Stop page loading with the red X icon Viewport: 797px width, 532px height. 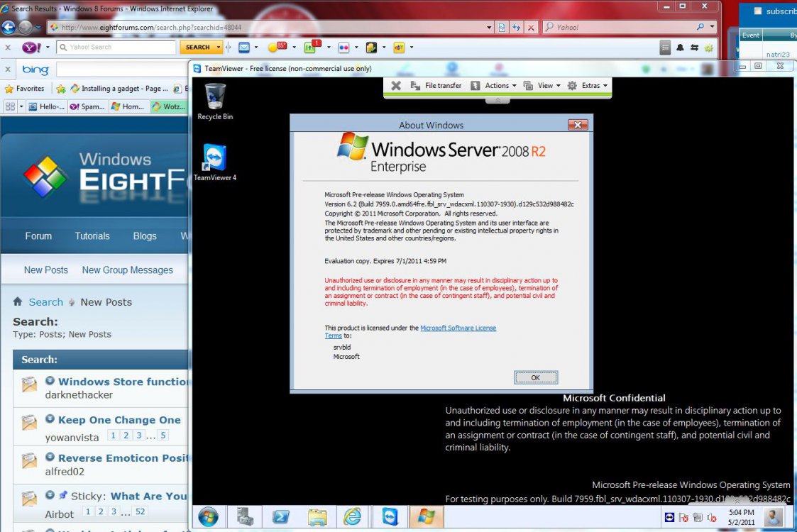pos(531,28)
